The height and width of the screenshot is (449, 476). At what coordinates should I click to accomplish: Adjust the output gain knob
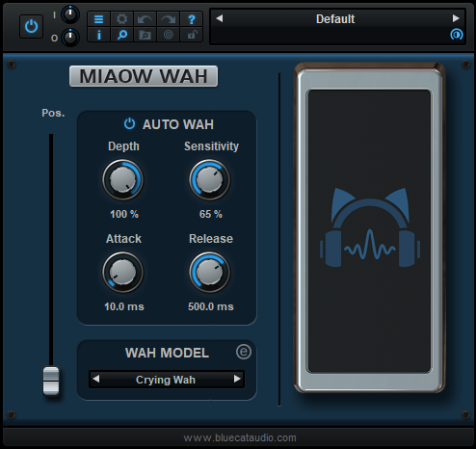70,38
